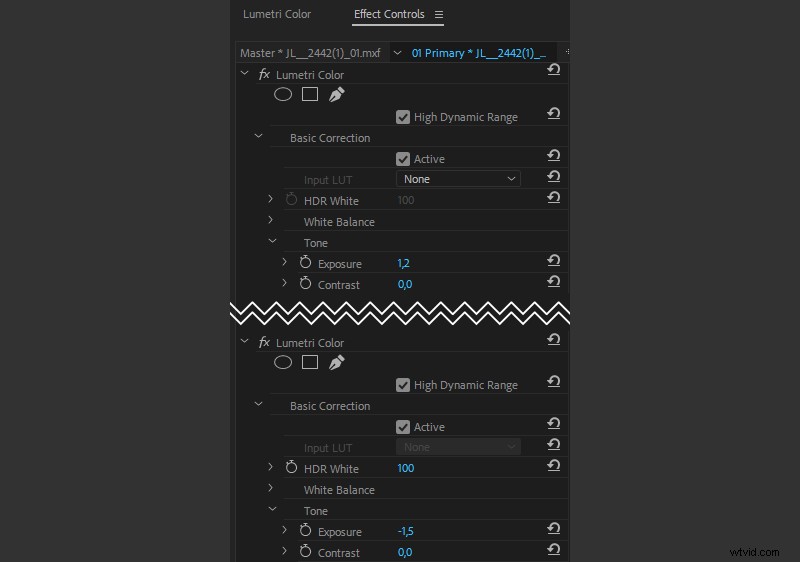The height and width of the screenshot is (562, 800).
Task: Reset the first Lumetri Color effect
Action: coord(554,69)
